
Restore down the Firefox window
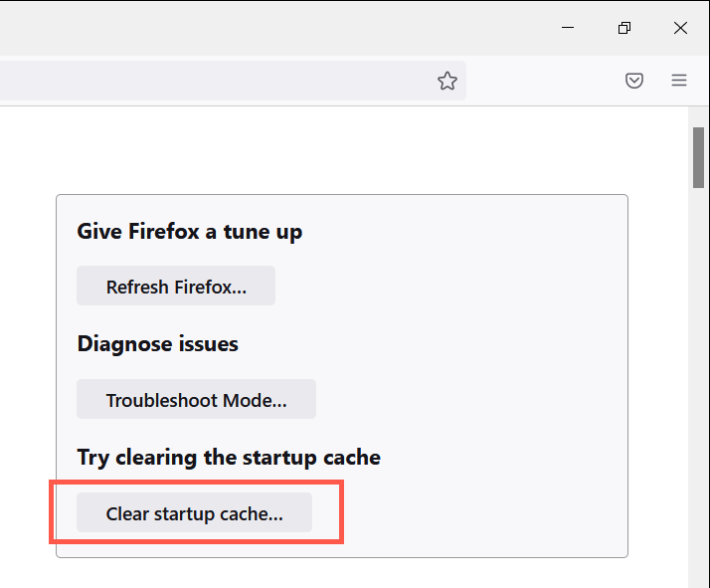624,28
